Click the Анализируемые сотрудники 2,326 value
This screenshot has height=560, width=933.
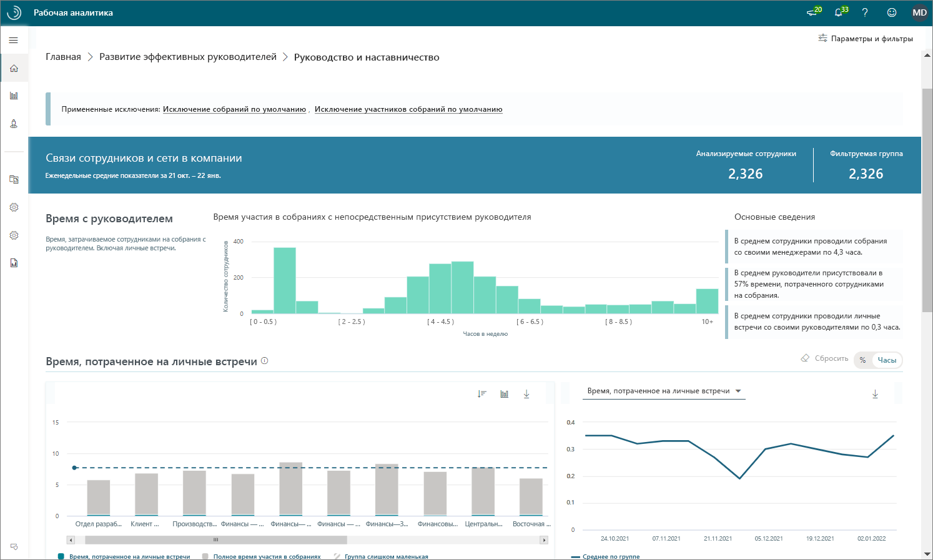click(746, 174)
